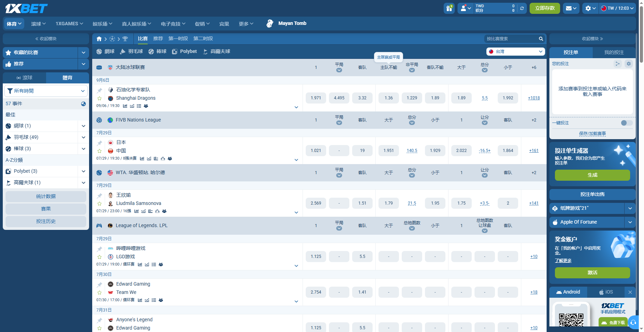644x332 pixels.
Task: Click the 激活 bonus button
Action: (x=592, y=273)
